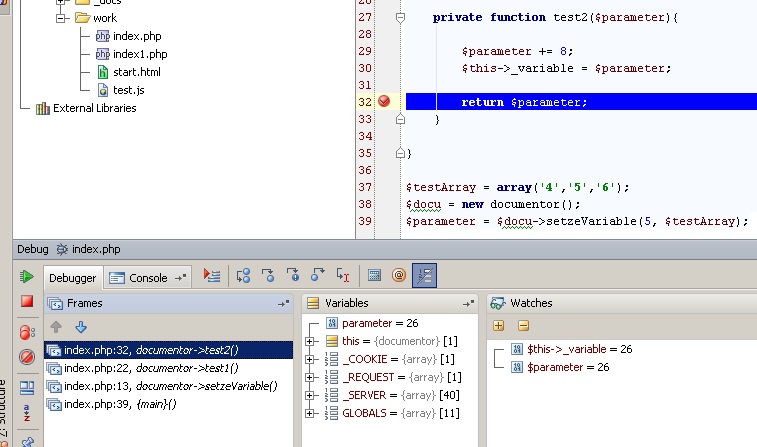Screen dimensions: 757x447
Task: Click the index.php debug session title
Action: click(x=89, y=250)
